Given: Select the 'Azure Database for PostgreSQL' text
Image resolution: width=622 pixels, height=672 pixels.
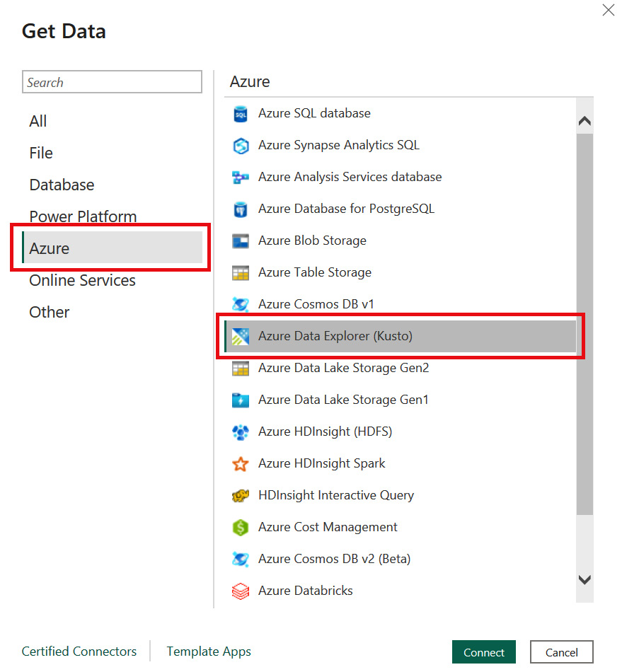Looking at the screenshot, I should (x=346, y=209).
